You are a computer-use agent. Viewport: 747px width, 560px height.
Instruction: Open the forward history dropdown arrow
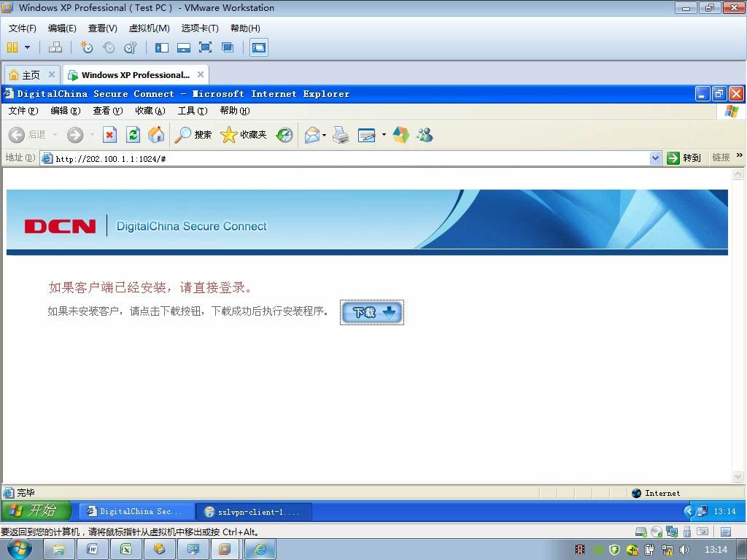click(92, 135)
